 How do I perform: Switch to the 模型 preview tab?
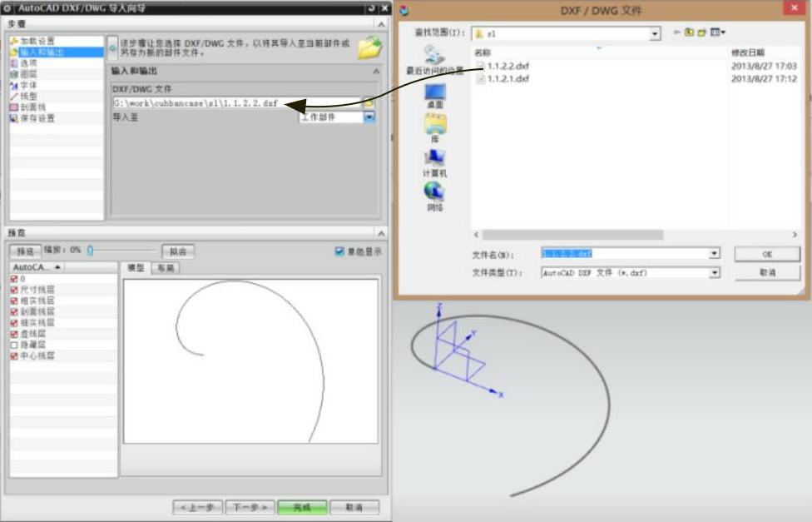point(136,267)
